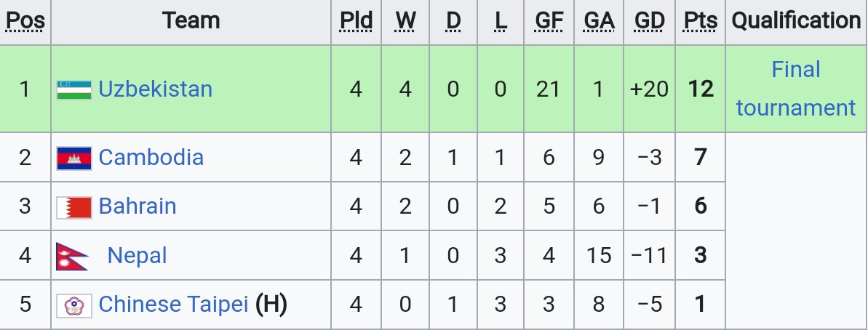The width and height of the screenshot is (868, 330).
Task: Click the Nepal flag icon
Action: [72, 257]
